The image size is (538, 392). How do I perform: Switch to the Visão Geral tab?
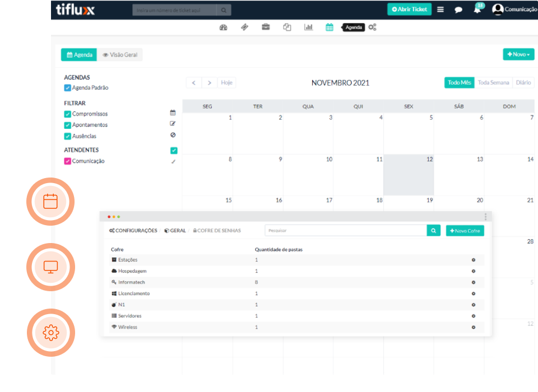pos(120,55)
